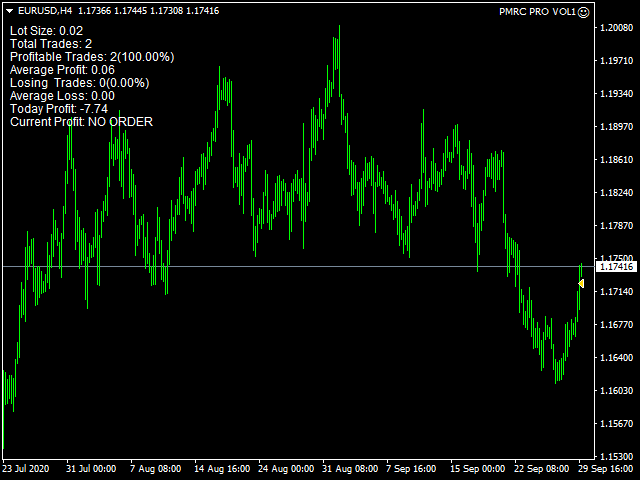Screen dimensions: 640x480
Task: Click the EURUSD,H4 symbol title
Action: pos(45,11)
